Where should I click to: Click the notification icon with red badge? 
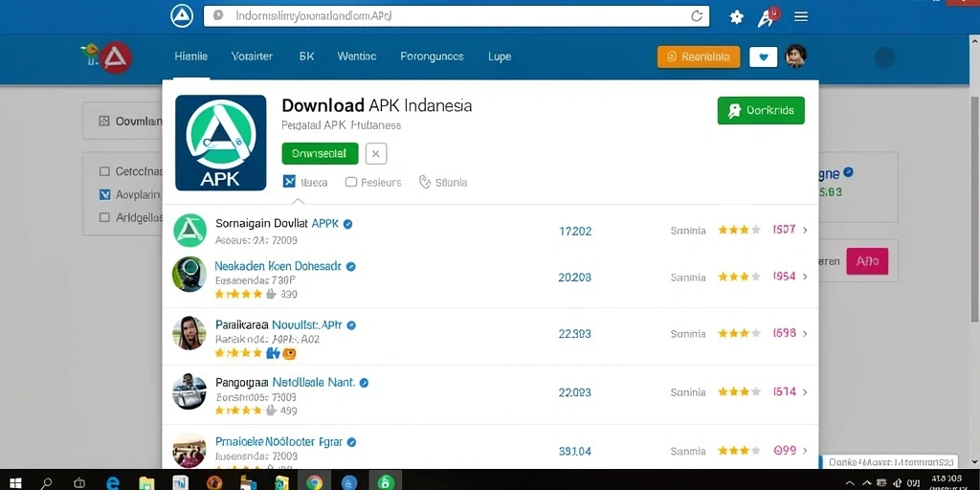point(768,17)
